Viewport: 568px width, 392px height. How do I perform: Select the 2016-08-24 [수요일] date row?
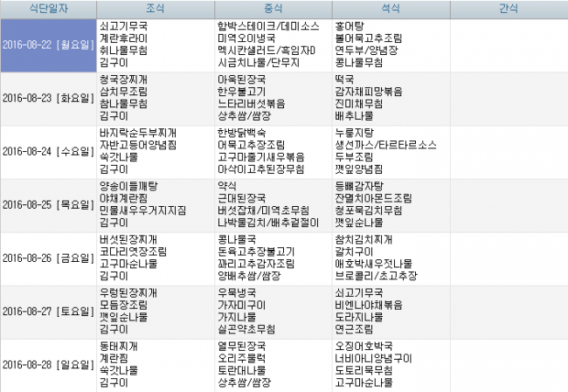point(47,151)
